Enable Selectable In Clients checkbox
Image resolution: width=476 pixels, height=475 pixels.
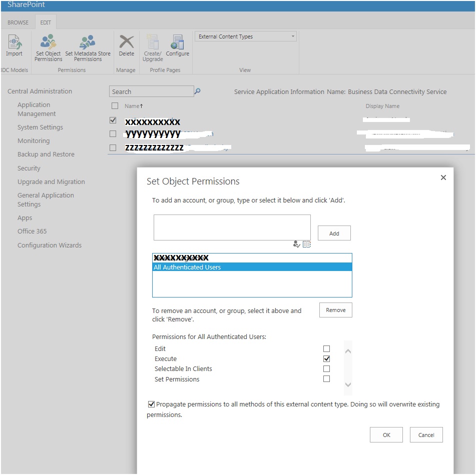pos(326,368)
